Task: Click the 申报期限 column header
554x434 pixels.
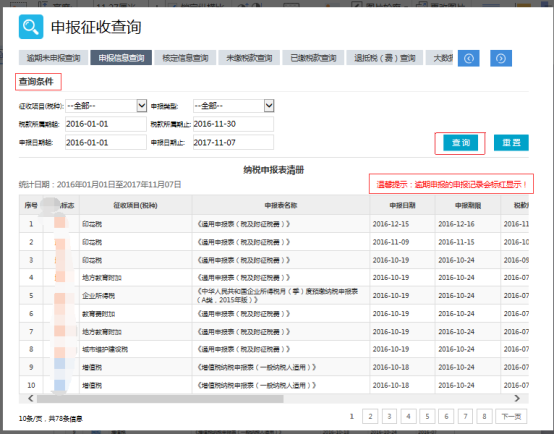Action: tap(468, 205)
